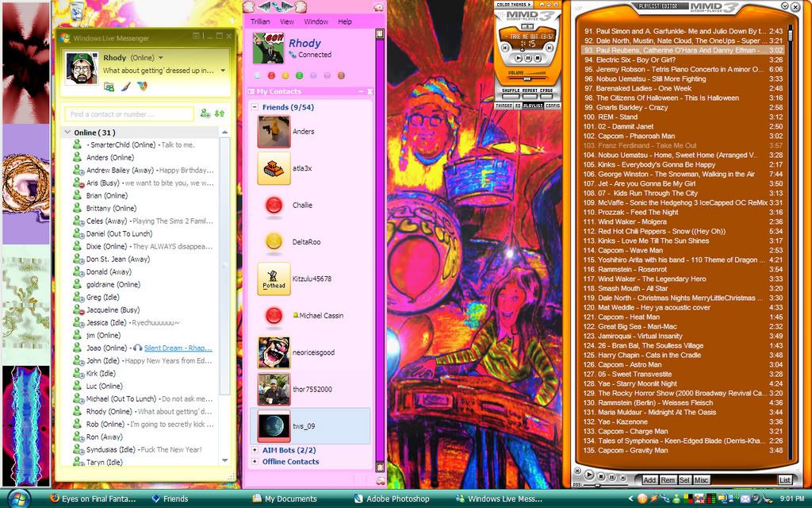Click the Sel button in Playlist Editor
Image resolution: width=812 pixels, height=508 pixels.
[x=684, y=480]
